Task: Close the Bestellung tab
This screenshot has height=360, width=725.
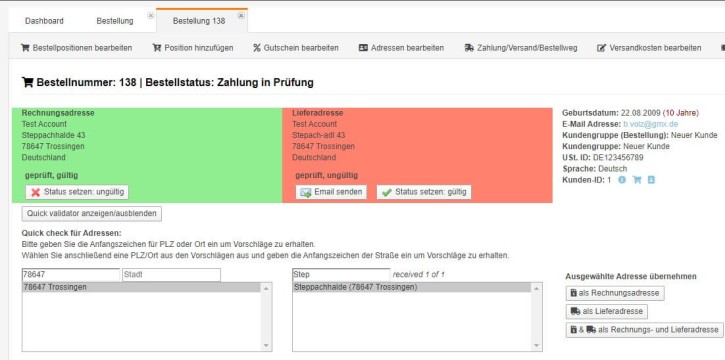Action: click(x=150, y=15)
